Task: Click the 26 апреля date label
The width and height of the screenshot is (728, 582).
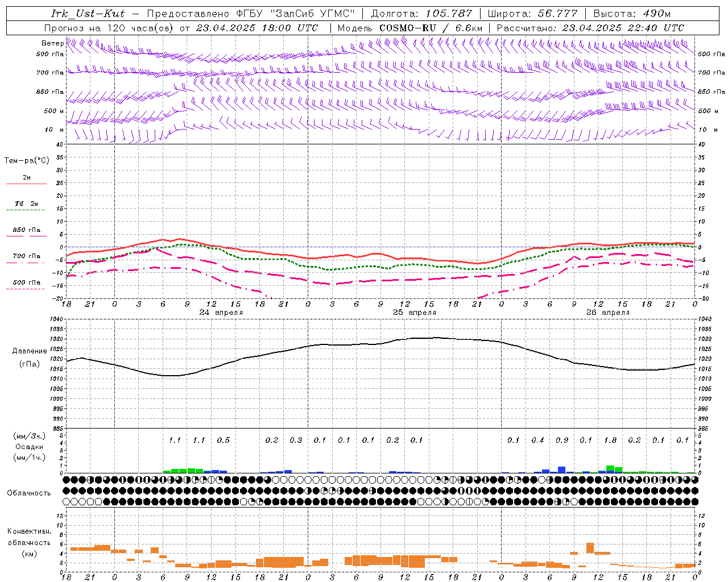Action: tap(608, 313)
